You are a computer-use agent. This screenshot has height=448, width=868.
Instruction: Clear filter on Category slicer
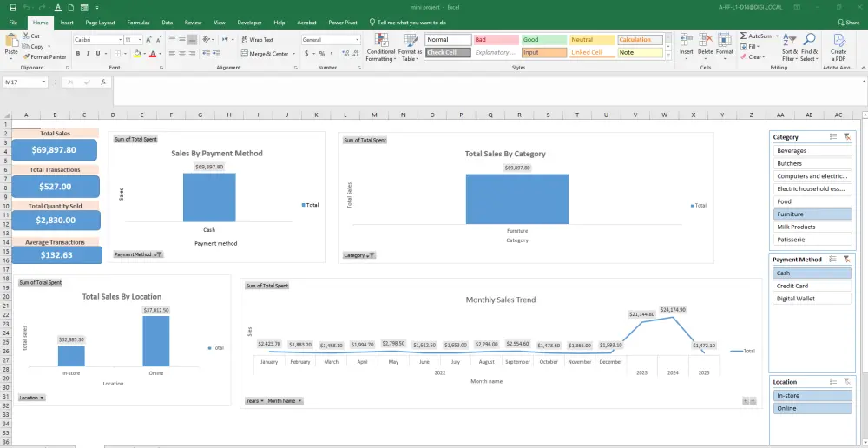click(x=846, y=137)
